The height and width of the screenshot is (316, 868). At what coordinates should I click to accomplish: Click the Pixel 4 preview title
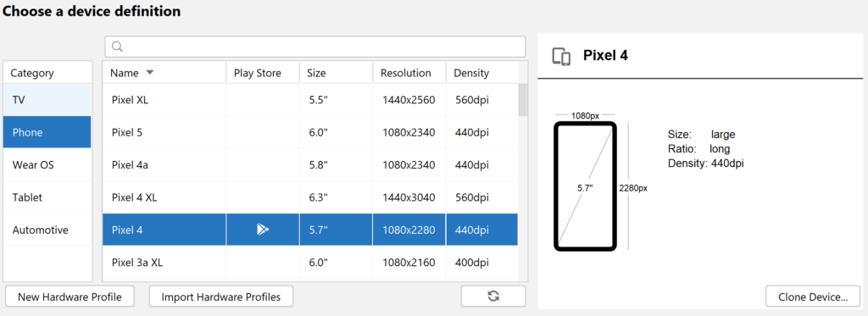(x=605, y=55)
